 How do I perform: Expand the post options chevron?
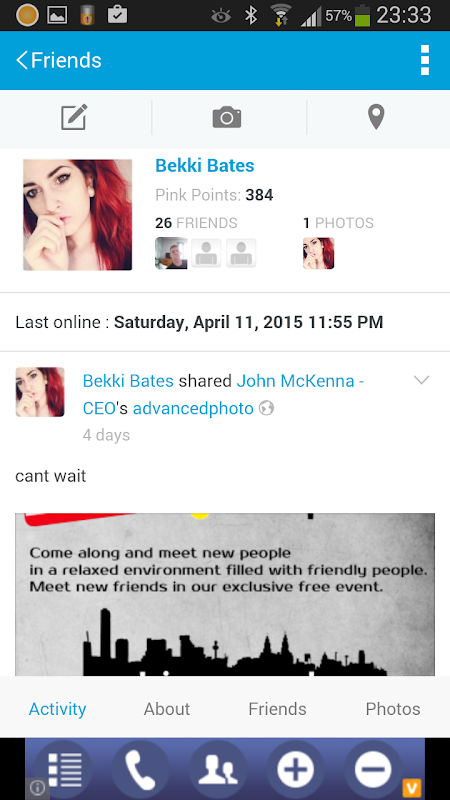(x=421, y=380)
